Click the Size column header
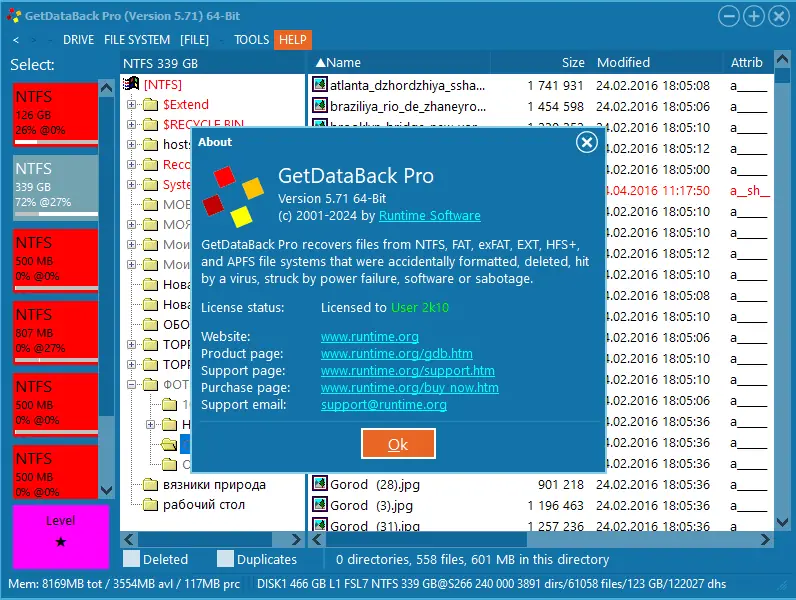This screenshot has height=600, width=796. point(573,62)
